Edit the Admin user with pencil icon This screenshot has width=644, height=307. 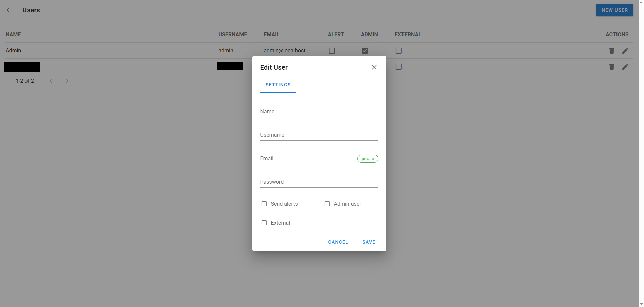pos(625,51)
